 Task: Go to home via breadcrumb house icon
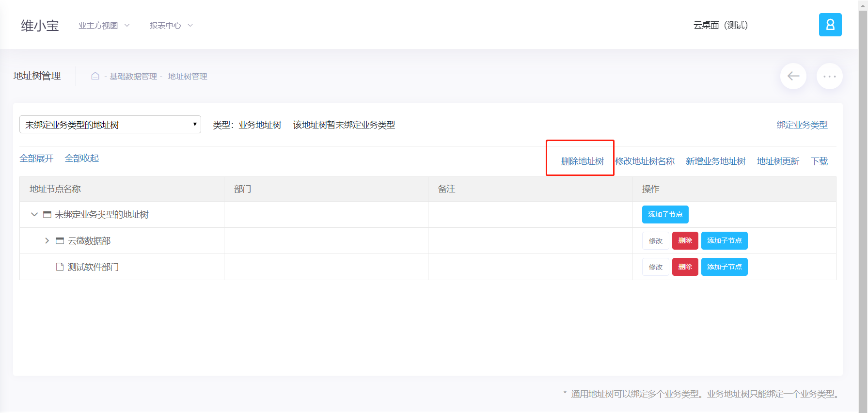coord(95,76)
